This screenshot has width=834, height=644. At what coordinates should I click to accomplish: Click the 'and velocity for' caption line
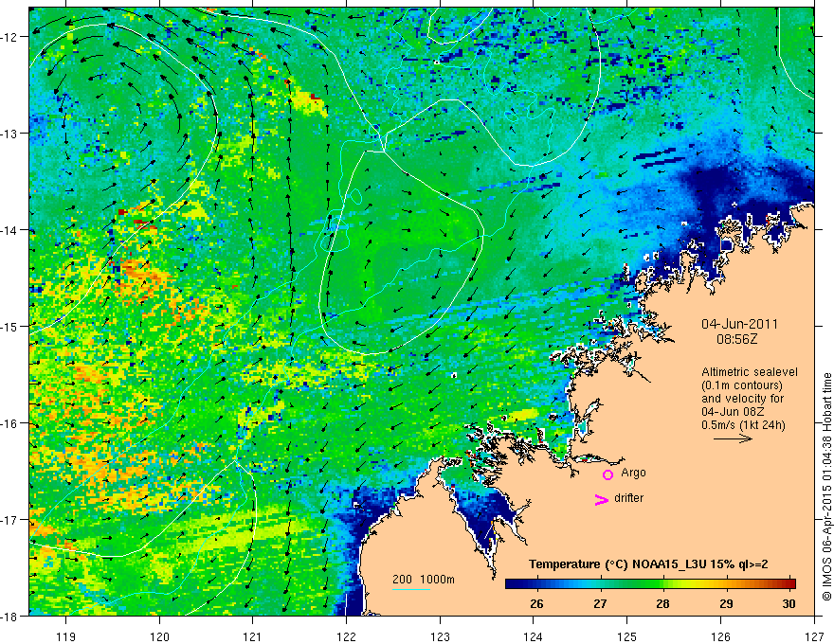[x=742, y=399]
